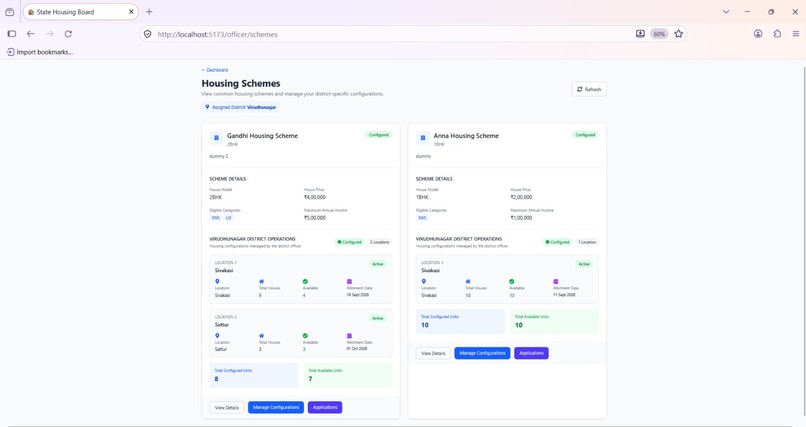The image size is (806, 427).
Task: Open a new tab with plus button
Action: pyautogui.click(x=149, y=12)
